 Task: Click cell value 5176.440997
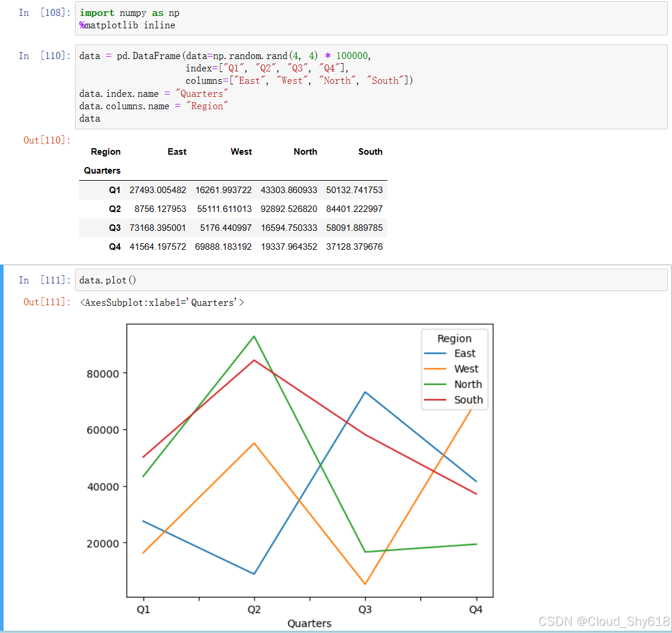click(x=226, y=227)
